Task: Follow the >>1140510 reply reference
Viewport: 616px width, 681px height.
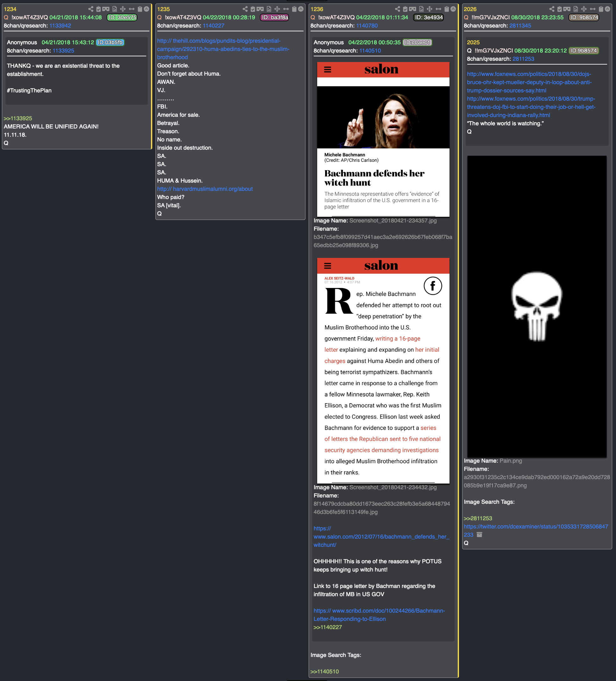Action: (x=325, y=672)
